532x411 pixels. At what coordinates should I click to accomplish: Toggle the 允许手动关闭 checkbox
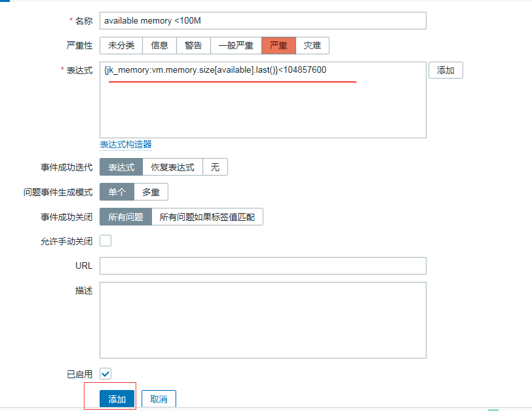click(105, 241)
